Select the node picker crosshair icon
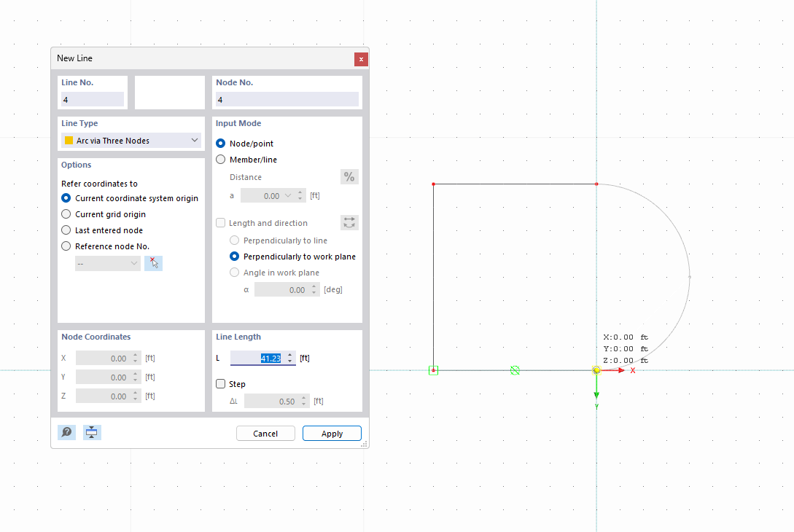Screen dimensions: 794x532 point(153,262)
